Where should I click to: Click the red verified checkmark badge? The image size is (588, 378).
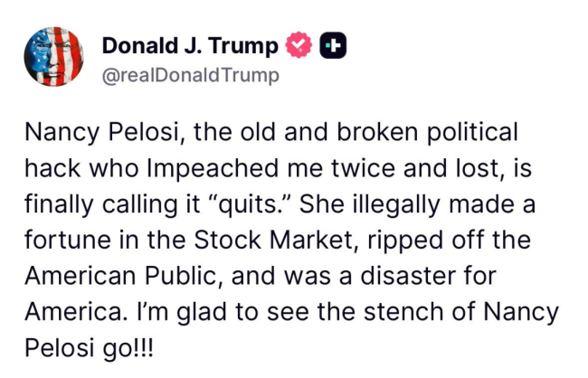pyautogui.click(x=299, y=45)
